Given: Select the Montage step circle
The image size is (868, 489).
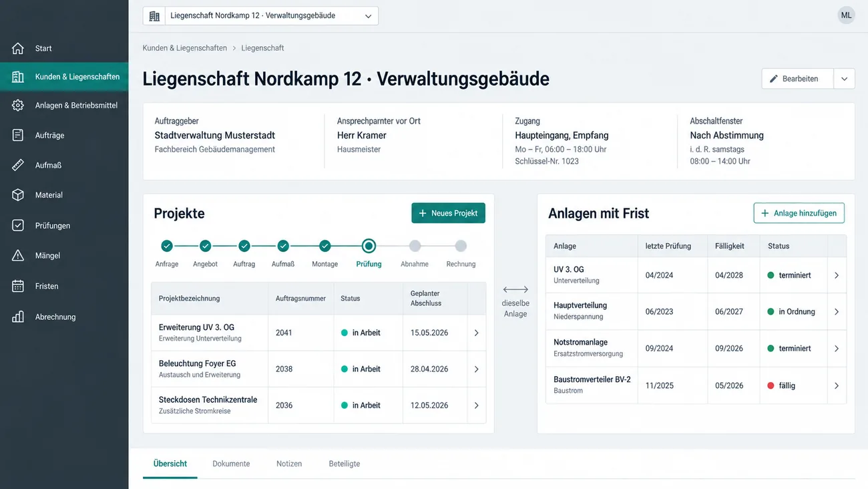Looking at the screenshot, I should click(324, 246).
